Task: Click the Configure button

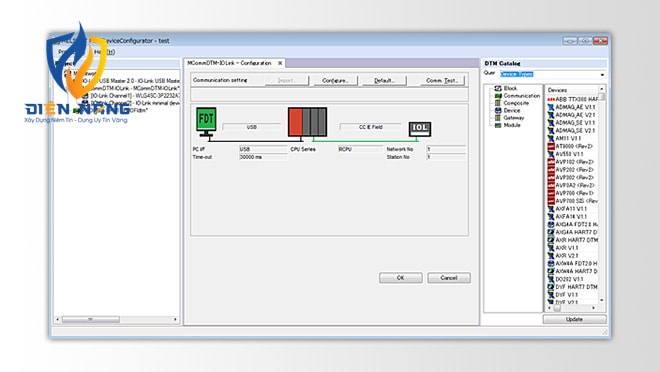Action: [x=335, y=80]
